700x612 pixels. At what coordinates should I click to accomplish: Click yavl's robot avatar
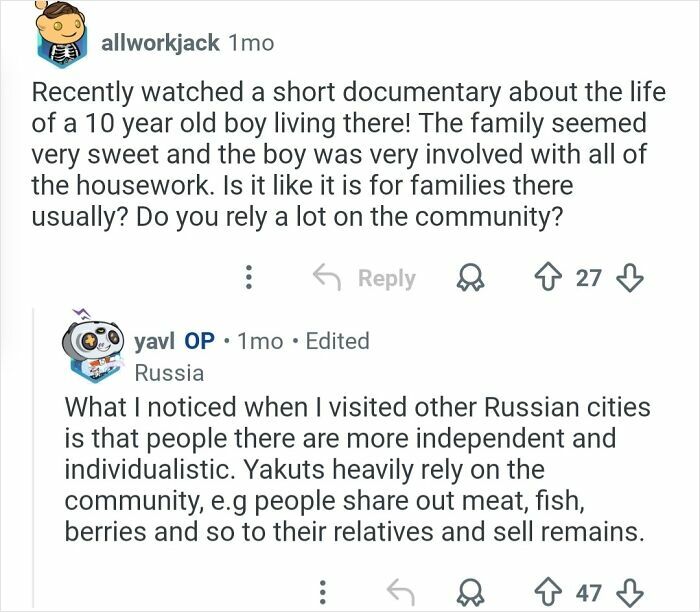[x=96, y=352]
